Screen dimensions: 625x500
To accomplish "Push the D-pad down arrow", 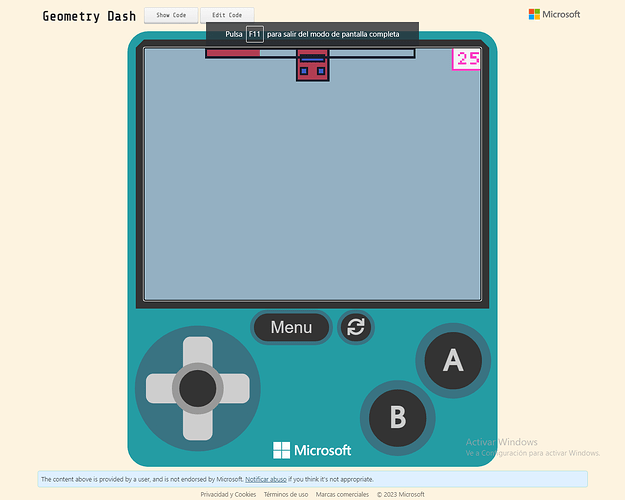I will coord(198,425).
